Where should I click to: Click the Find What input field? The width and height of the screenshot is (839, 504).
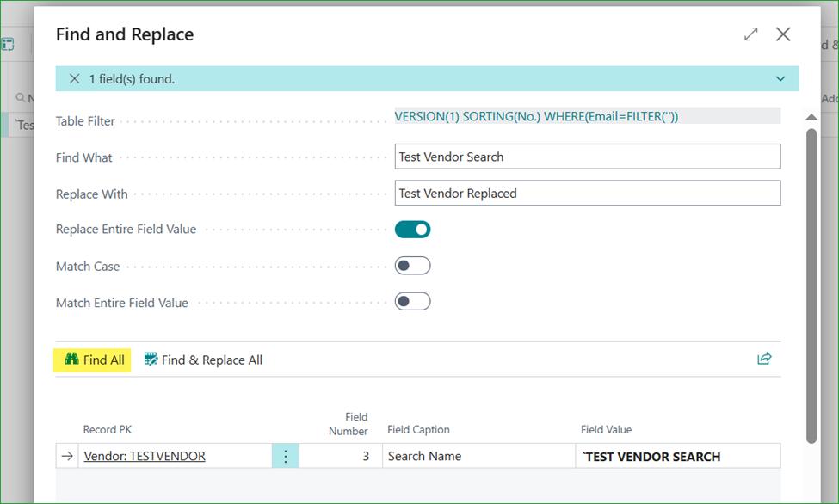click(x=588, y=157)
